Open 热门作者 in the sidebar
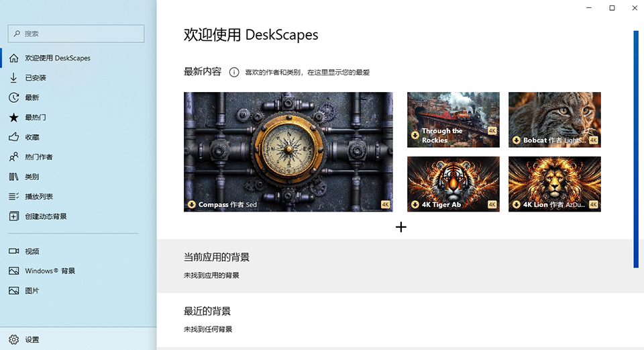The width and height of the screenshot is (644, 350). (78, 157)
